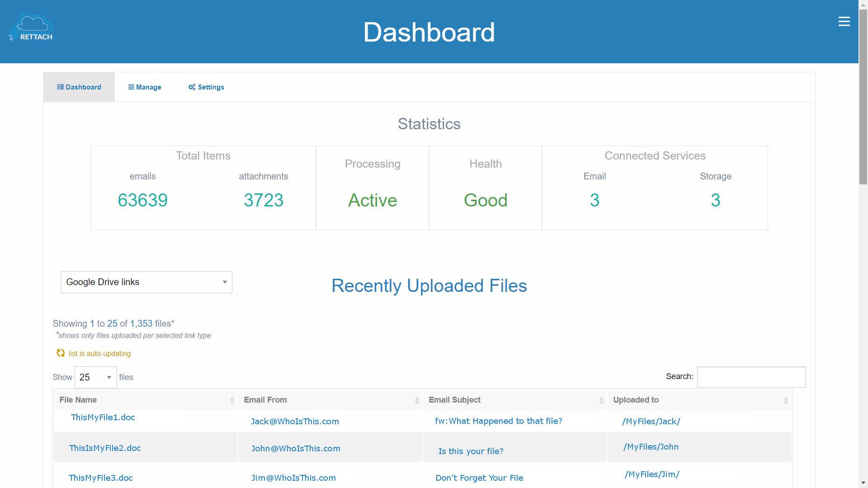868x488 pixels.
Task: Click the auto-updating refresh icon
Action: pyautogui.click(x=61, y=353)
